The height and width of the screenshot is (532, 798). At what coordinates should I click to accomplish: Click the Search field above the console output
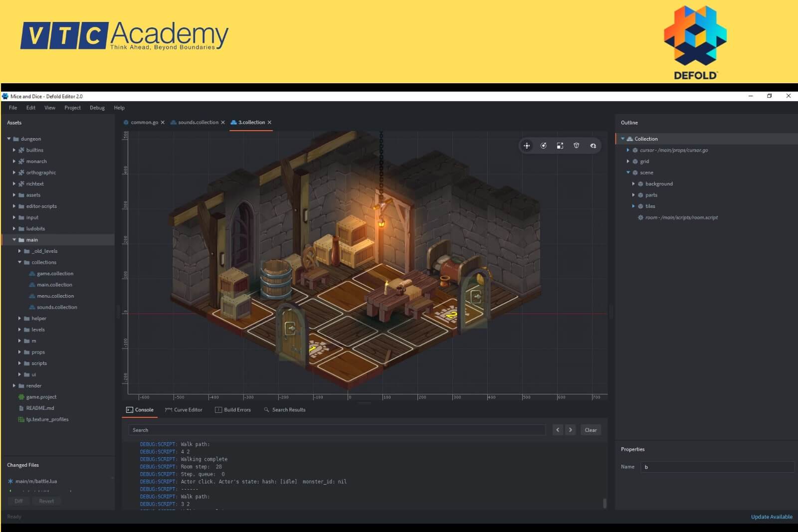pos(337,429)
